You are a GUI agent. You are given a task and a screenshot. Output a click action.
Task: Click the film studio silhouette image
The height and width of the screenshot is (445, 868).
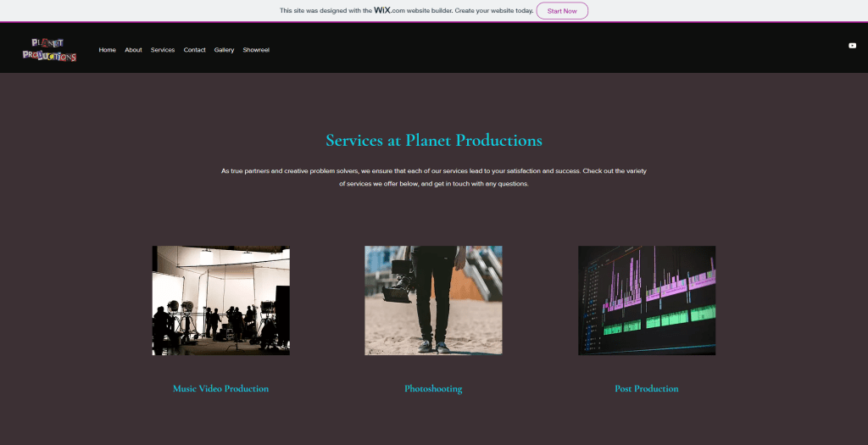(x=220, y=300)
